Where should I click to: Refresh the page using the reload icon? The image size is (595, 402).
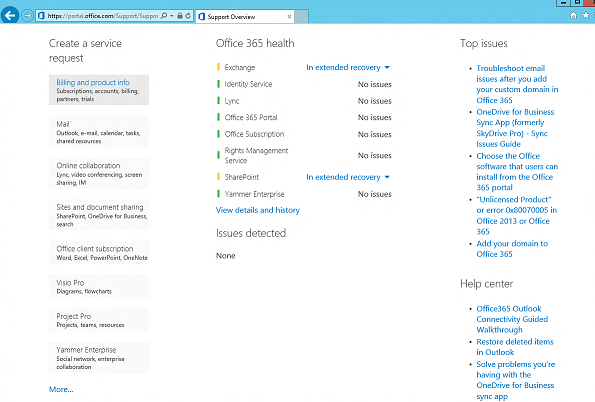coord(188,16)
